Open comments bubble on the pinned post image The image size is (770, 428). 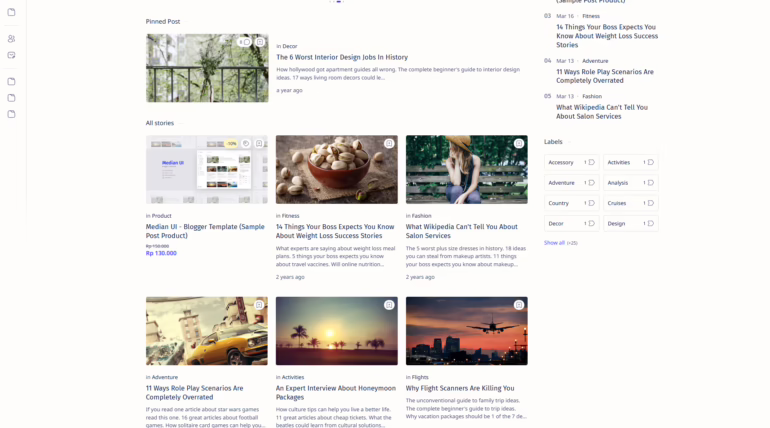coord(245,42)
